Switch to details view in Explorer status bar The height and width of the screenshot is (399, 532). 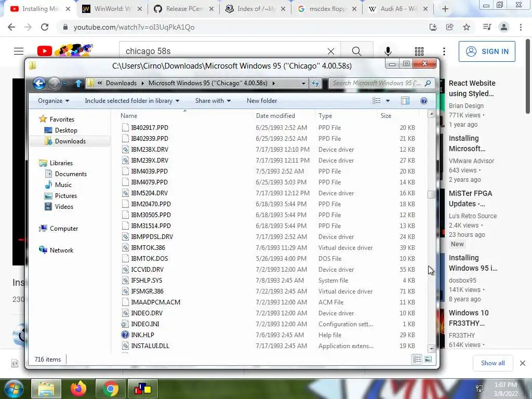pos(417,359)
